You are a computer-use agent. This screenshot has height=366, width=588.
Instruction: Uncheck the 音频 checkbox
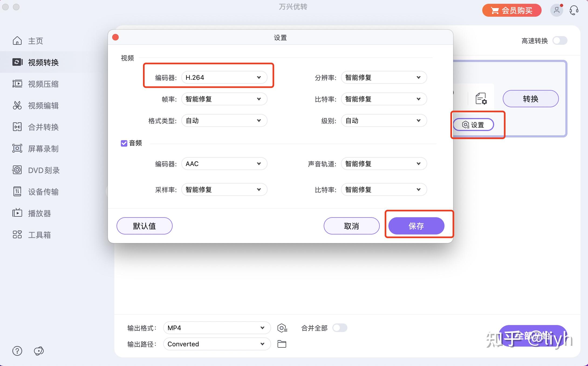(124, 143)
